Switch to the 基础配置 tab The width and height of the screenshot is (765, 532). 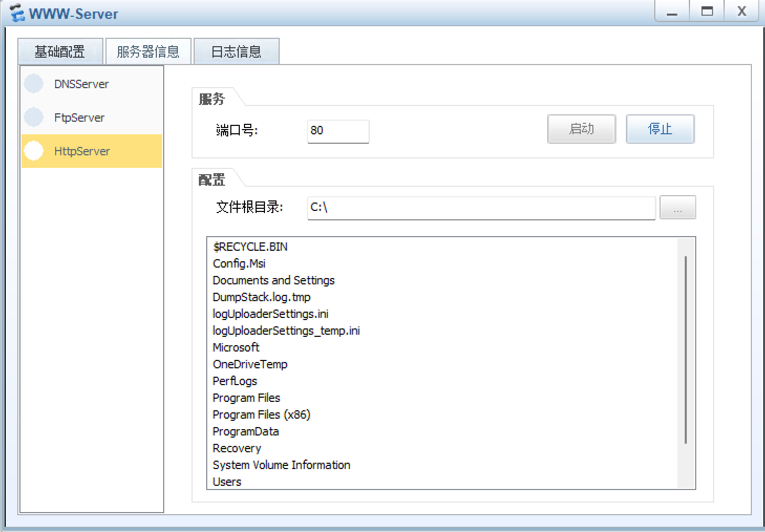[60, 52]
